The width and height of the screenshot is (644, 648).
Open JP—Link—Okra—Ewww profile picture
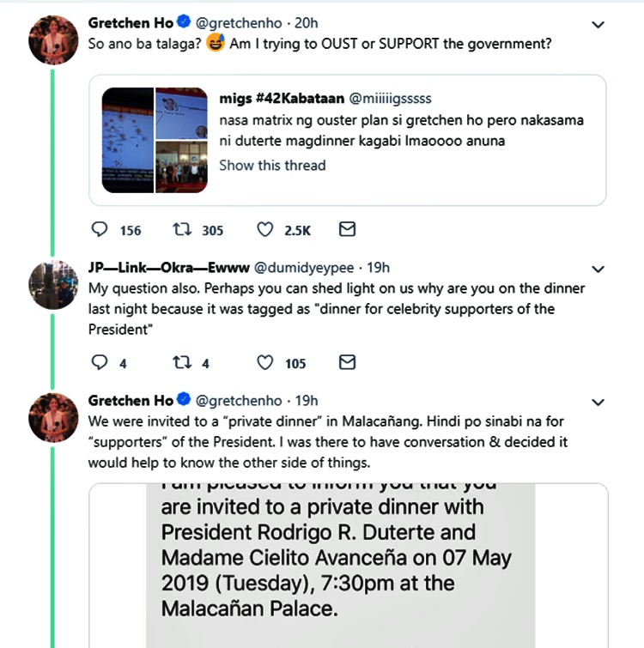(x=53, y=285)
